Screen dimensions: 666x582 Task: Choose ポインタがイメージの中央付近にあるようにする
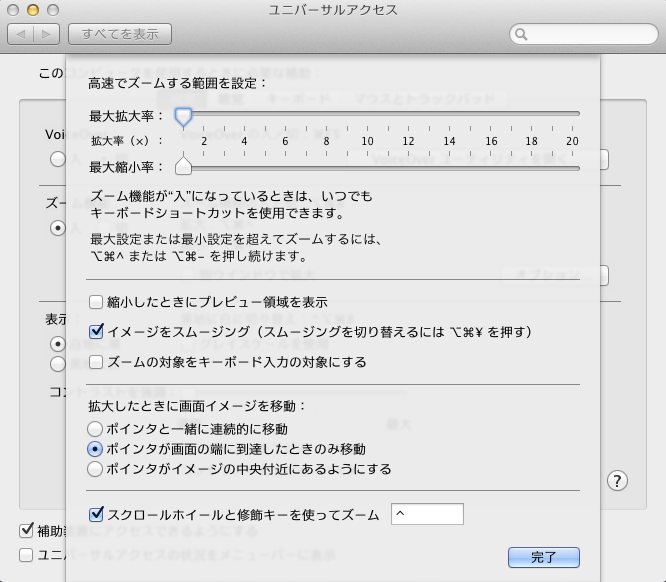point(96,468)
